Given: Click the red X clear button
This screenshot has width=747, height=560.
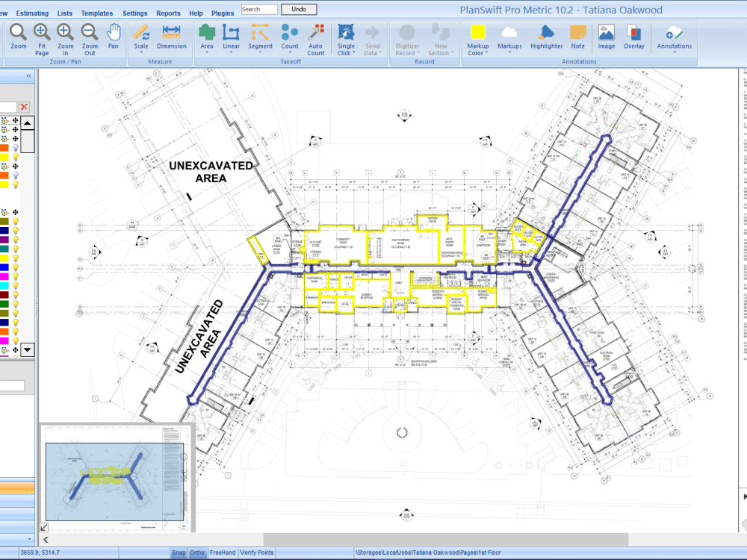Looking at the screenshot, I should click(25, 107).
